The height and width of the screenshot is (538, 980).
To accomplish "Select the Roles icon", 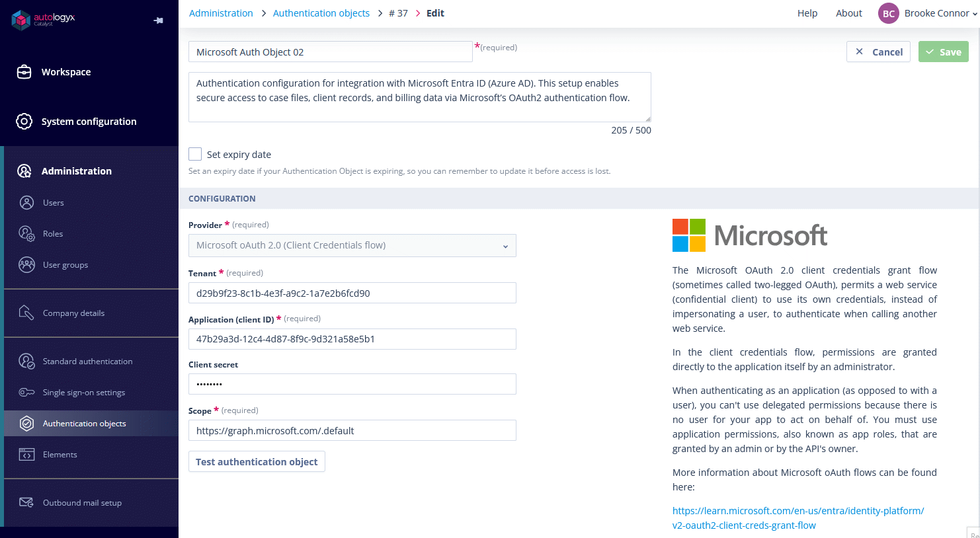I will click(x=26, y=234).
